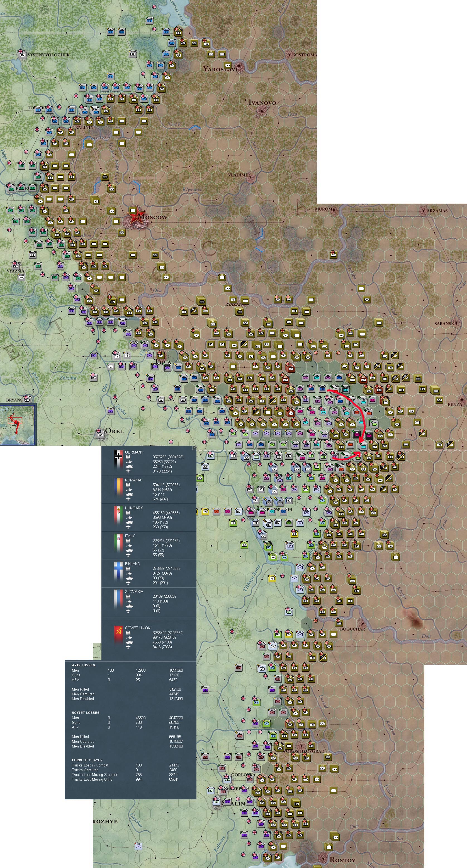467x868 pixels.
Task: Click the red viewport box on the minimap
Action: pos(15,420)
